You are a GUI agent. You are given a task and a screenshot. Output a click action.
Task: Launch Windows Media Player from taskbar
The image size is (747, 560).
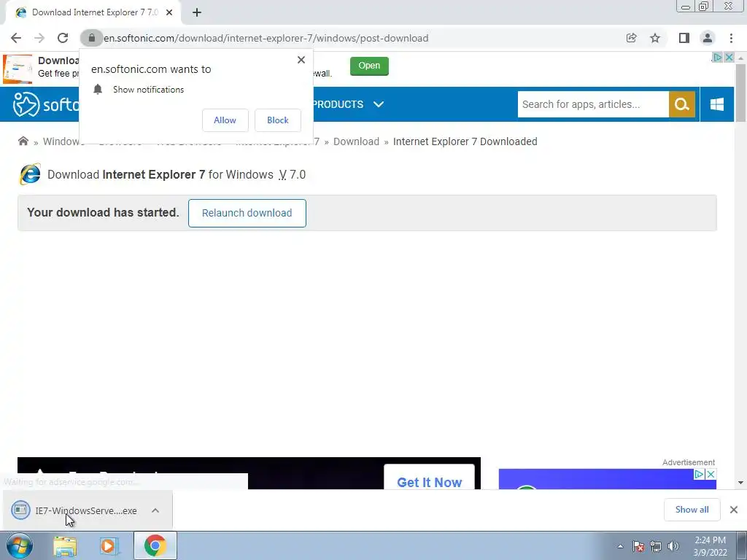pyautogui.click(x=109, y=545)
